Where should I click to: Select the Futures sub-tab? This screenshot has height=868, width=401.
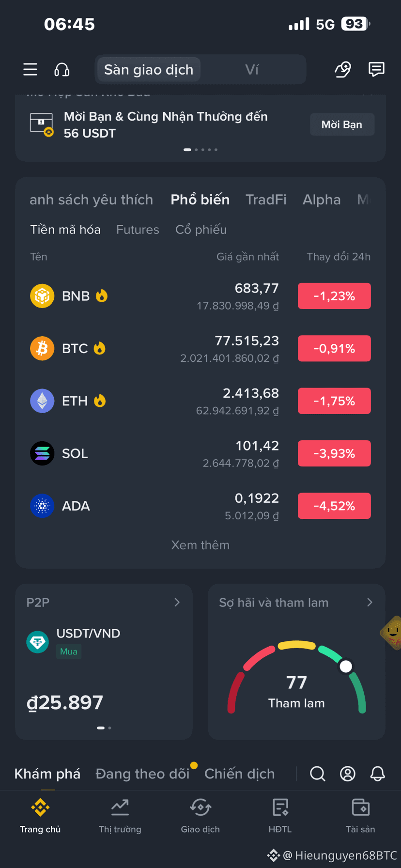[x=138, y=230]
